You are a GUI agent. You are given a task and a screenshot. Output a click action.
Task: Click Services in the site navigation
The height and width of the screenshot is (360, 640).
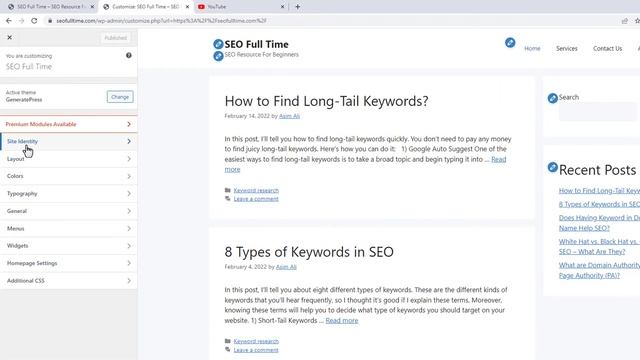pos(567,48)
